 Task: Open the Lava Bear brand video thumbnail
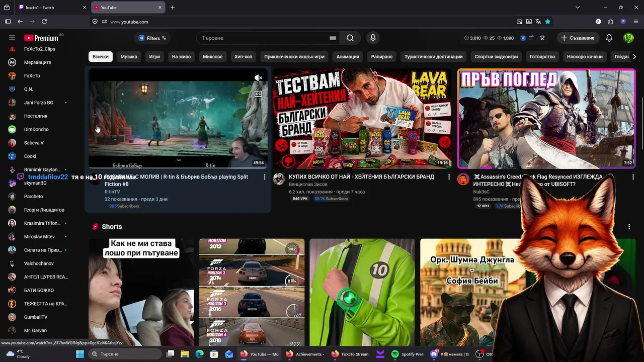point(362,119)
